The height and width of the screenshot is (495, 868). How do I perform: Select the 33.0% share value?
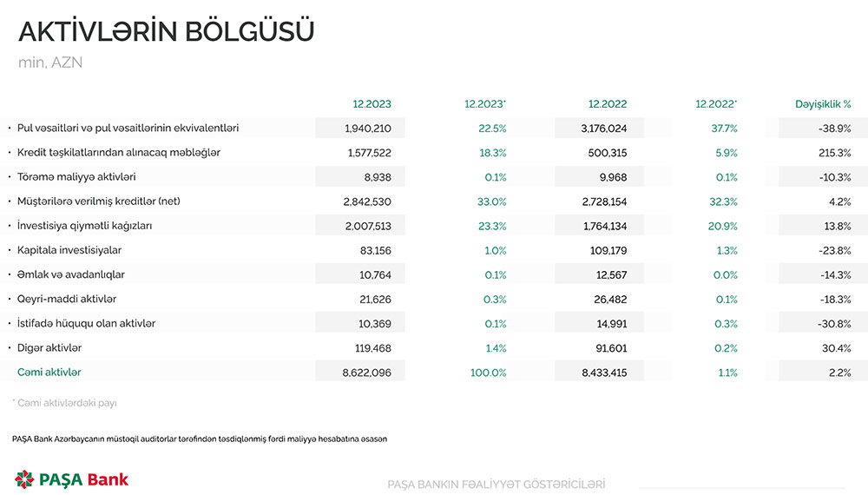pyautogui.click(x=493, y=201)
